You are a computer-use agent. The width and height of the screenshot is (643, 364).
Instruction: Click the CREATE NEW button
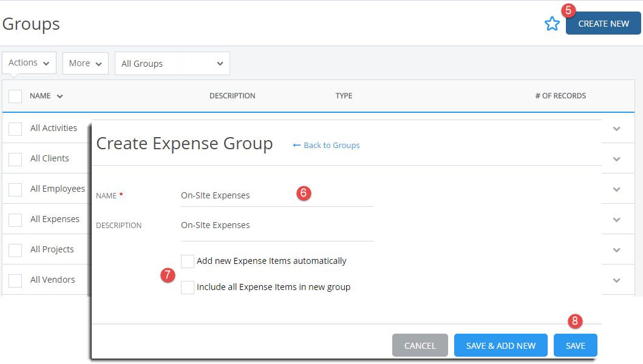pos(603,23)
